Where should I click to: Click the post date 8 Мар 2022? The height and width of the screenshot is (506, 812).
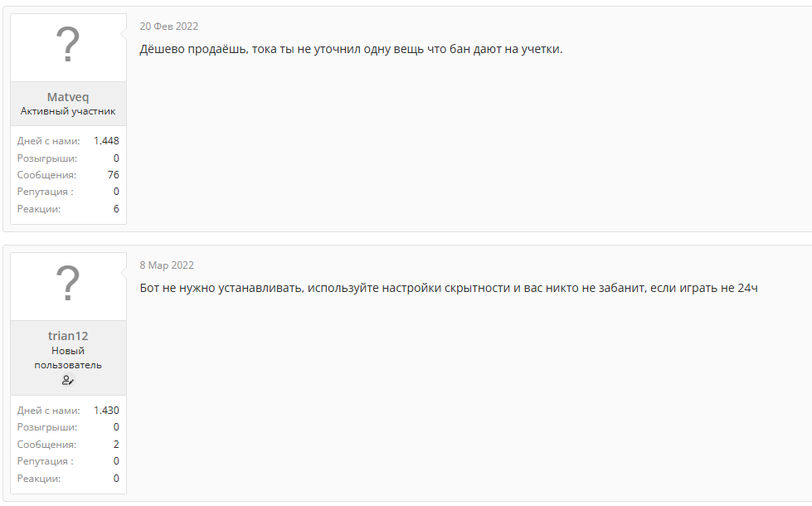[x=167, y=265]
